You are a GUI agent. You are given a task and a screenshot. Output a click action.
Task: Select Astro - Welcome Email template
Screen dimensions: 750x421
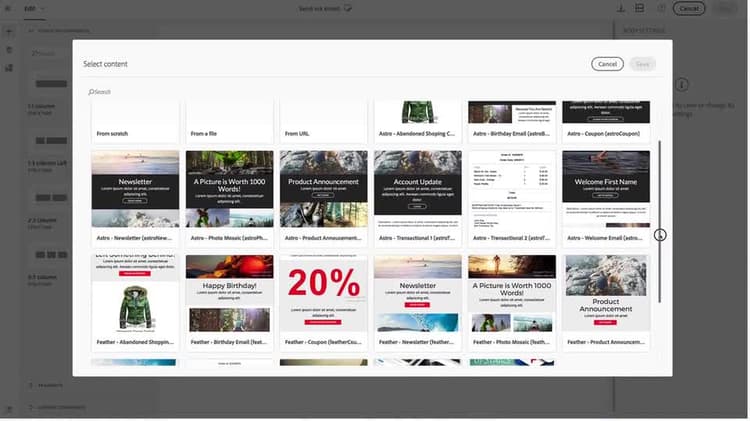pos(606,198)
